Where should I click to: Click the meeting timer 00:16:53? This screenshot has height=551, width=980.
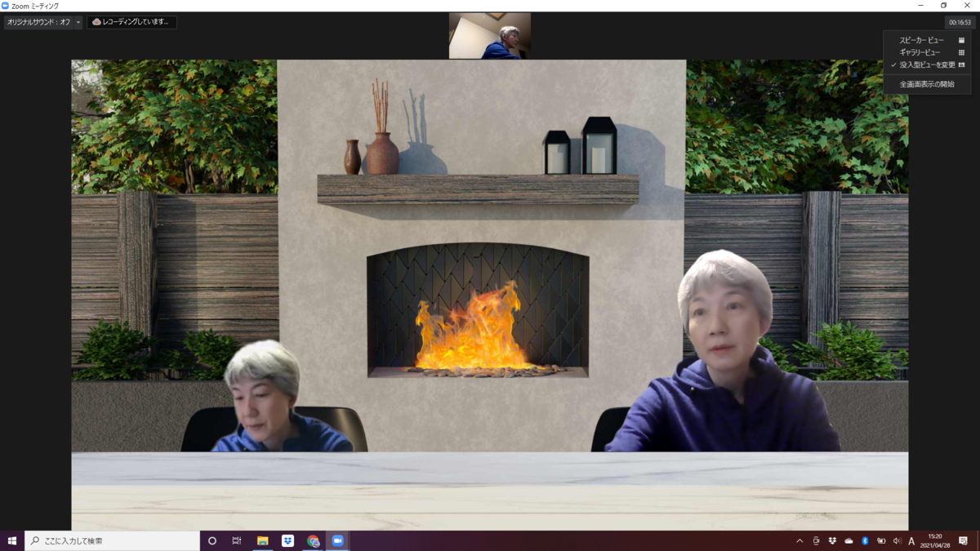tap(960, 23)
